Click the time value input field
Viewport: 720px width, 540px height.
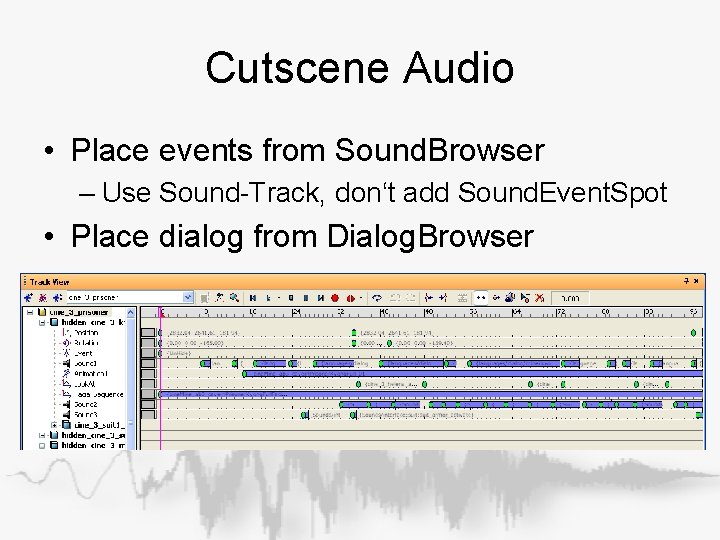[569, 298]
